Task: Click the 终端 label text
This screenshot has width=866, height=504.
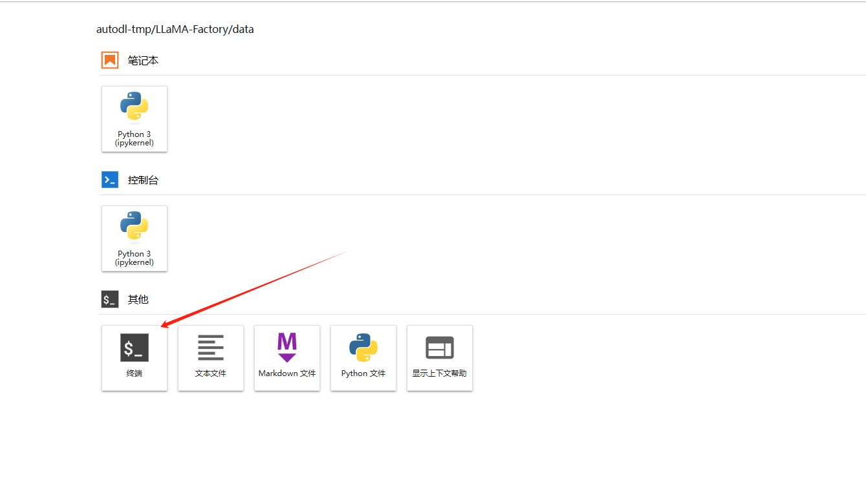Action: point(135,373)
